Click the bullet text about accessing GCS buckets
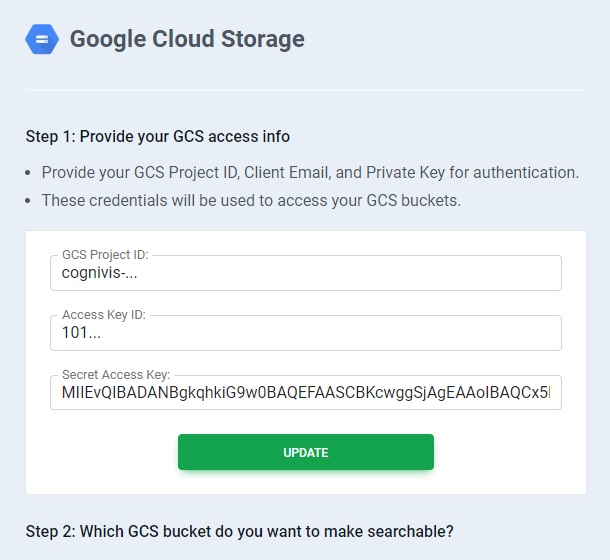The width and height of the screenshot is (610, 560). 251,200
